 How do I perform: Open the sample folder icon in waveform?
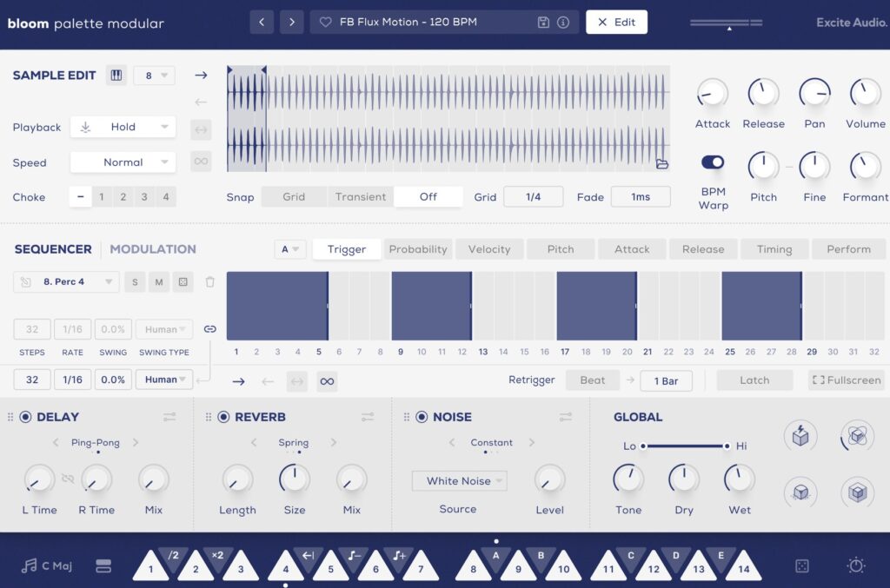[x=661, y=163]
